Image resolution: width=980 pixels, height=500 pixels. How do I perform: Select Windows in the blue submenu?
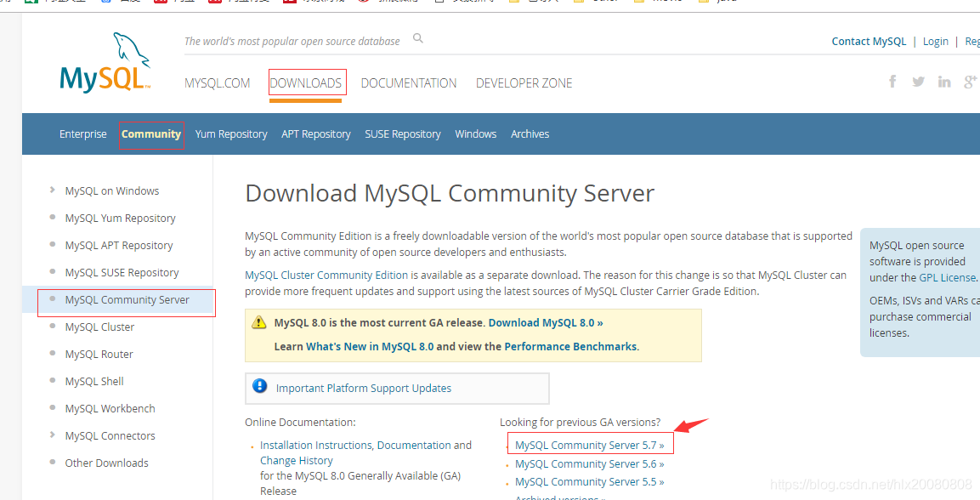(476, 134)
